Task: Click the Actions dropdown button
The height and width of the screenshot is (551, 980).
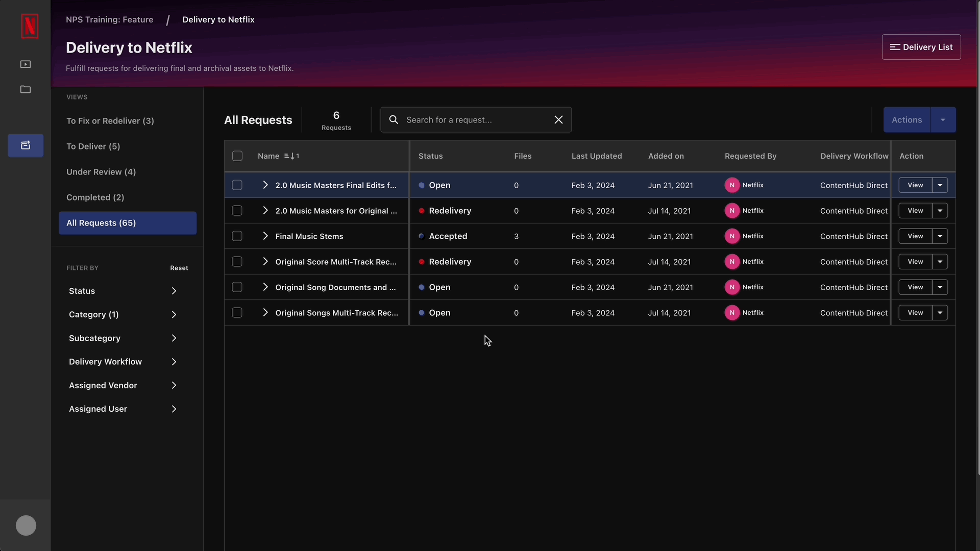Action: pyautogui.click(x=942, y=119)
